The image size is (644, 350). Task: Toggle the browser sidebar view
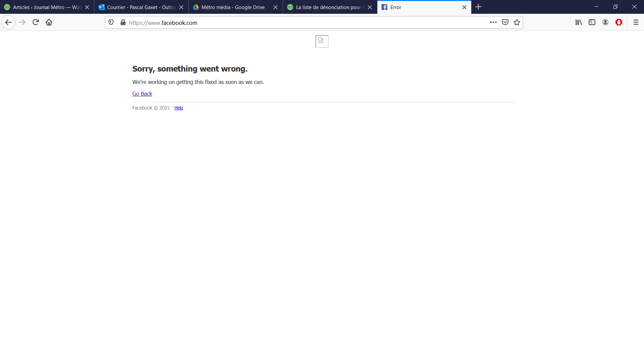pos(592,23)
